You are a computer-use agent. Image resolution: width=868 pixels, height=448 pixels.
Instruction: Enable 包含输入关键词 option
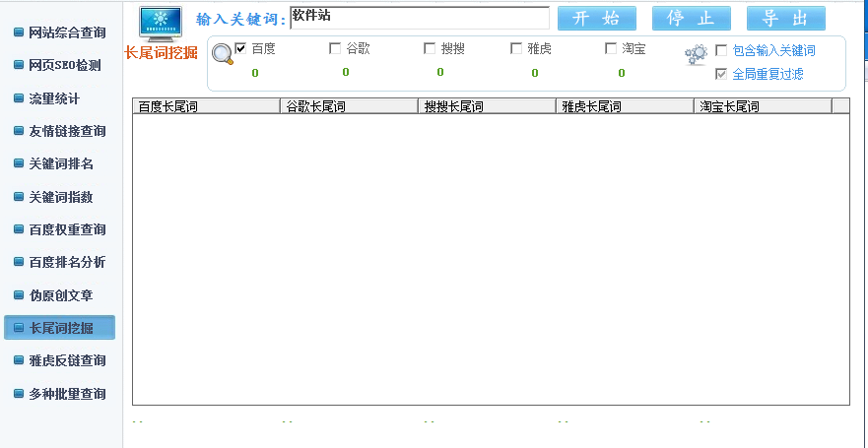point(721,50)
